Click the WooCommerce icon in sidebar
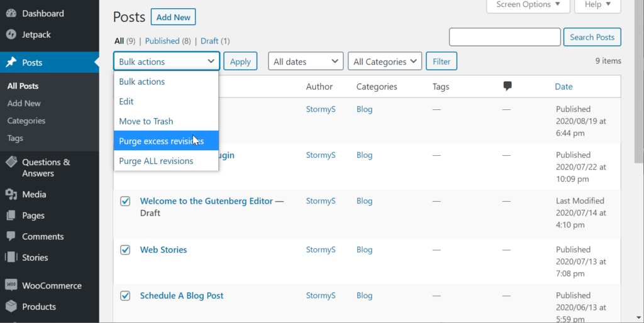Screen dimensions: 644x323 coord(11,285)
